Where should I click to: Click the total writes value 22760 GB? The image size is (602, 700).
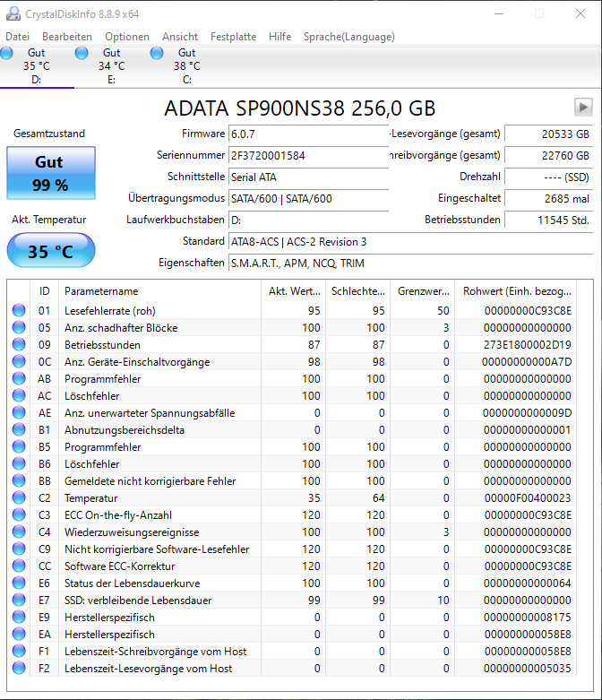548,155
